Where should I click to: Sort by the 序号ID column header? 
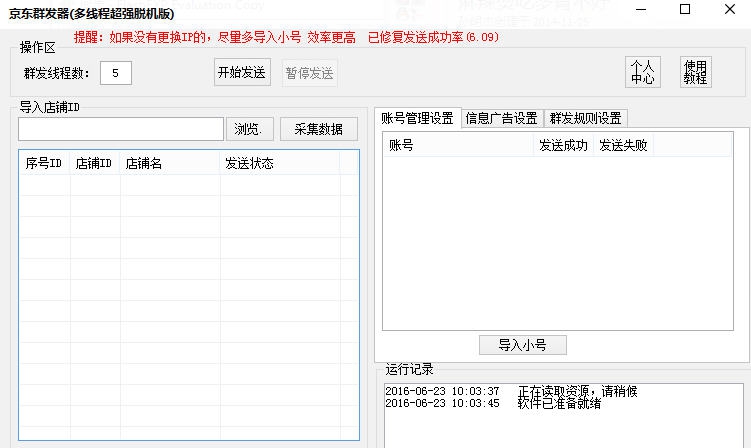(x=44, y=163)
